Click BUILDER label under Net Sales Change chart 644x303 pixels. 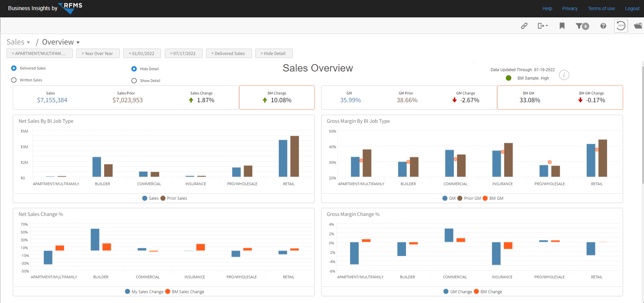pos(101,277)
